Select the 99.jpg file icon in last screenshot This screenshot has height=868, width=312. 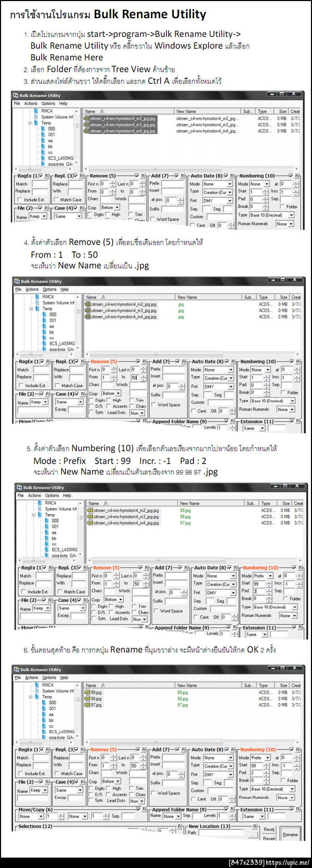click(x=87, y=693)
